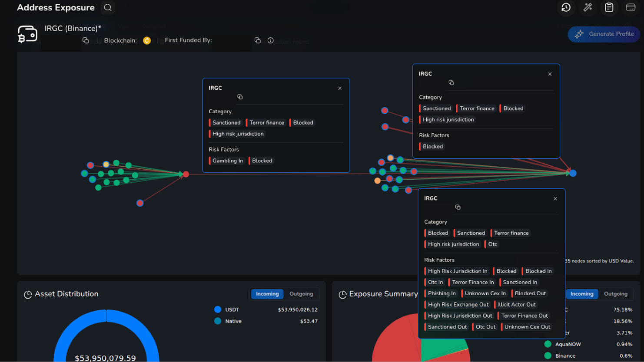Click the credit card icon at top right
This screenshot has width=644, height=362.
[x=631, y=7]
